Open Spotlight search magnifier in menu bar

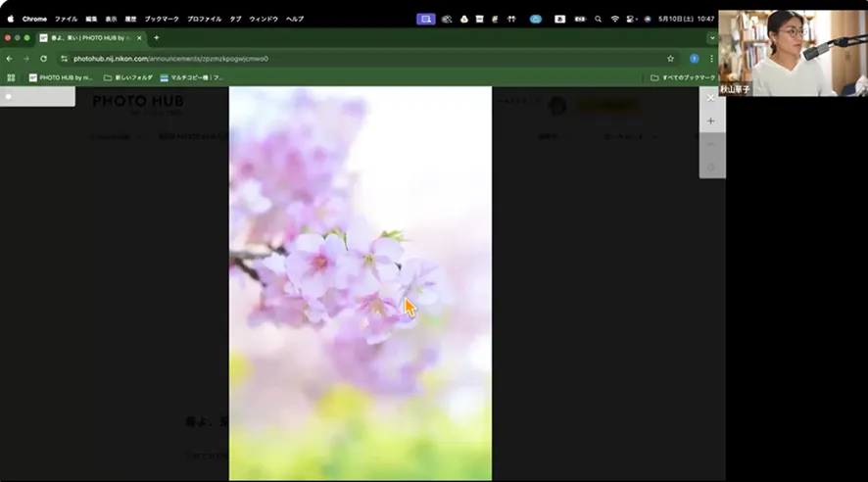point(598,19)
